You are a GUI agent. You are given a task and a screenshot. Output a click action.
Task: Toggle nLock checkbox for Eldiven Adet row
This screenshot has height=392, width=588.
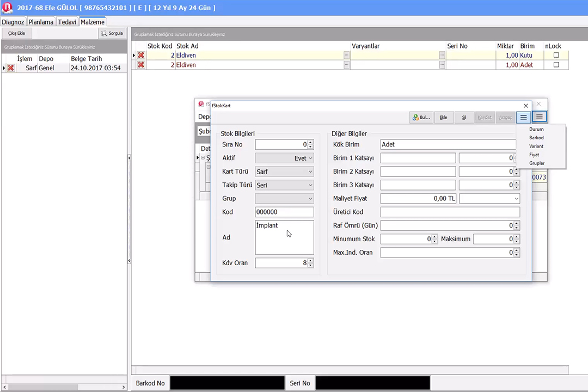(556, 65)
